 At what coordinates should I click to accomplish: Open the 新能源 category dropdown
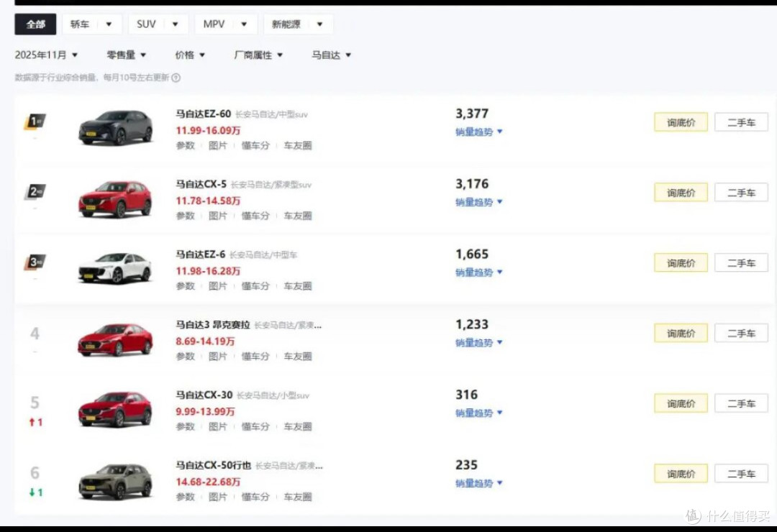299,24
